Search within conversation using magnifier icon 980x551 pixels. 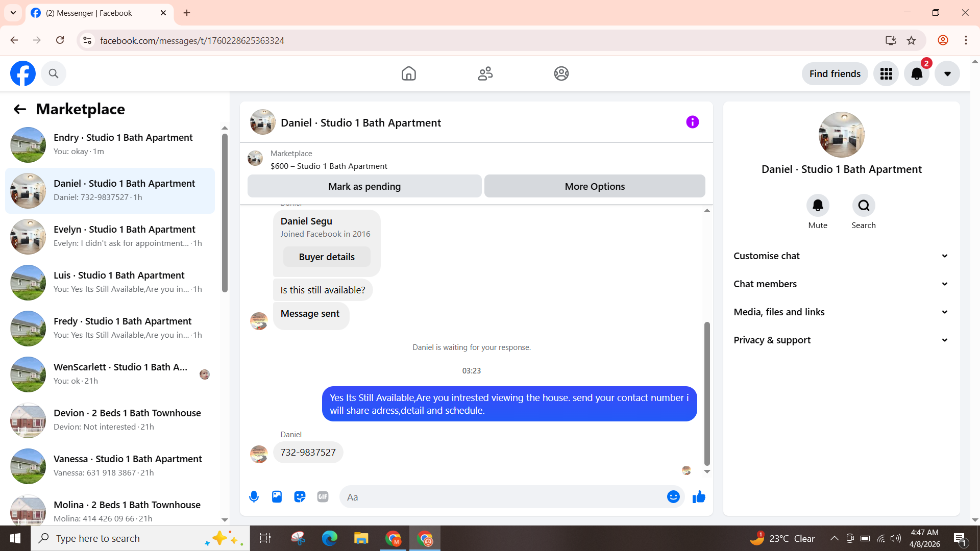coord(864,206)
